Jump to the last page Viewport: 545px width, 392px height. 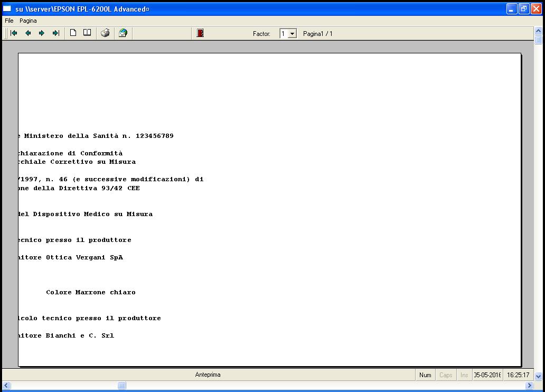[x=55, y=33]
